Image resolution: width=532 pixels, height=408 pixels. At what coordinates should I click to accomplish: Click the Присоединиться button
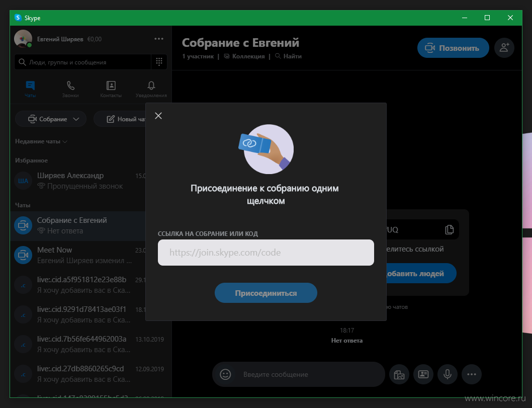click(x=265, y=293)
